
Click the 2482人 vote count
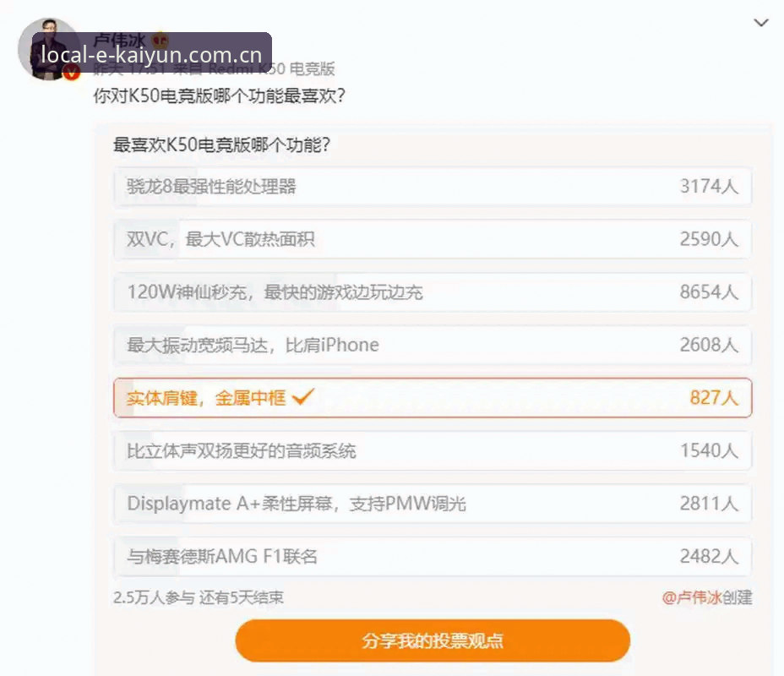click(x=709, y=557)
